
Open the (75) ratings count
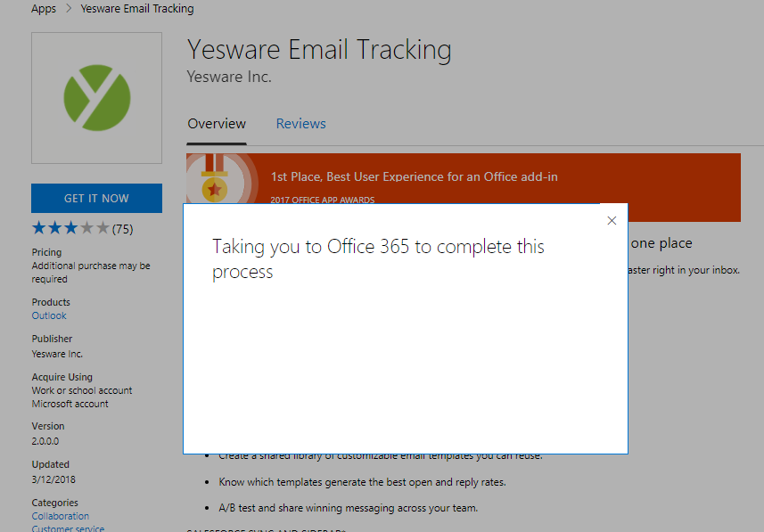point(123,229)
